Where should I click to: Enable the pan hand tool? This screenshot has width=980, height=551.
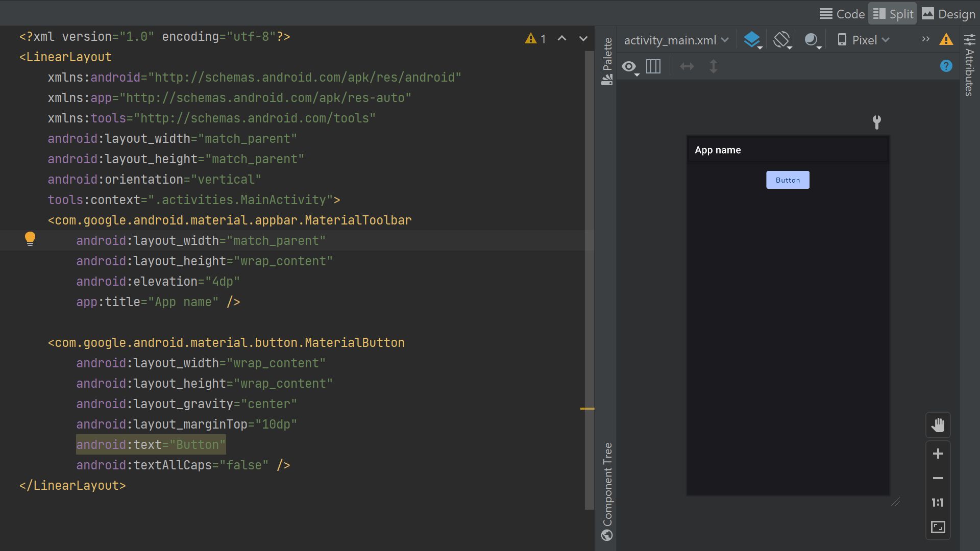point(938,425)
